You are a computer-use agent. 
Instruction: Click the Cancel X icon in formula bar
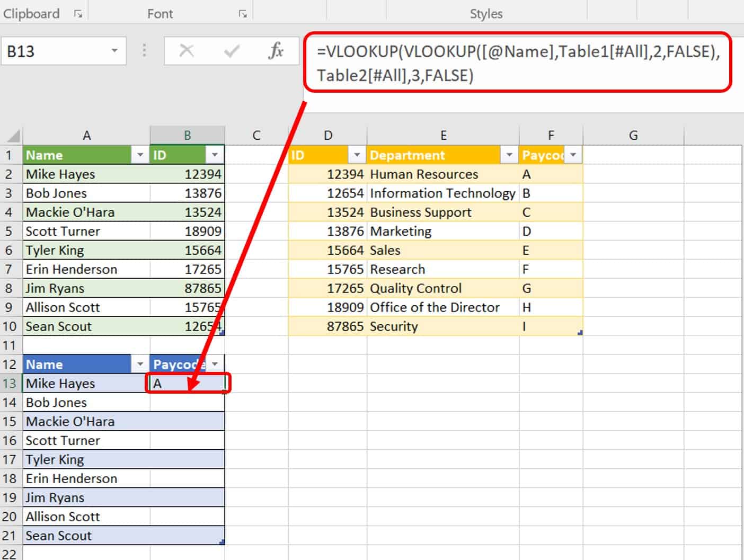(187, 51)
